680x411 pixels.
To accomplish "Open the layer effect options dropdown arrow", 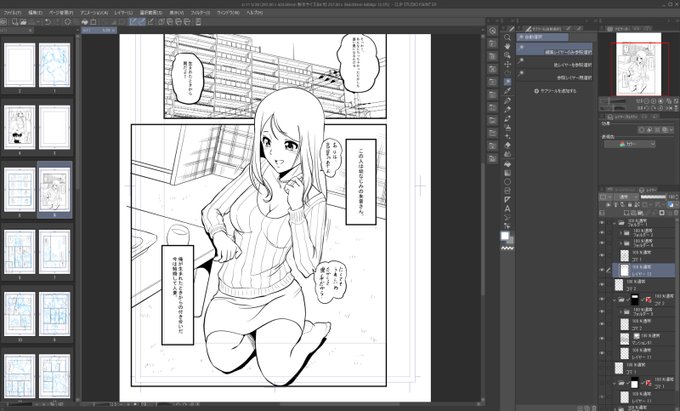I will tap(672, 130).
